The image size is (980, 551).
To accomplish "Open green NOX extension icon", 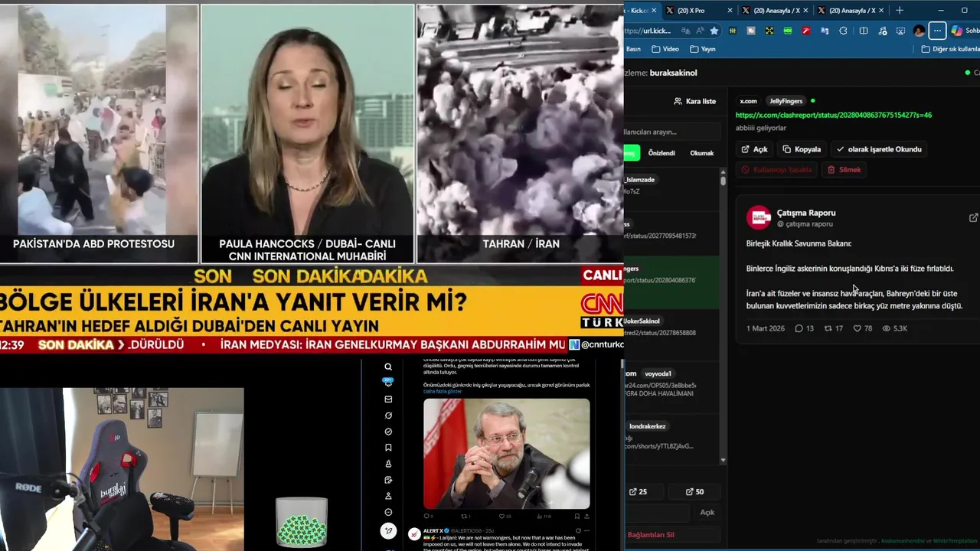I will (x=788, y=31).
